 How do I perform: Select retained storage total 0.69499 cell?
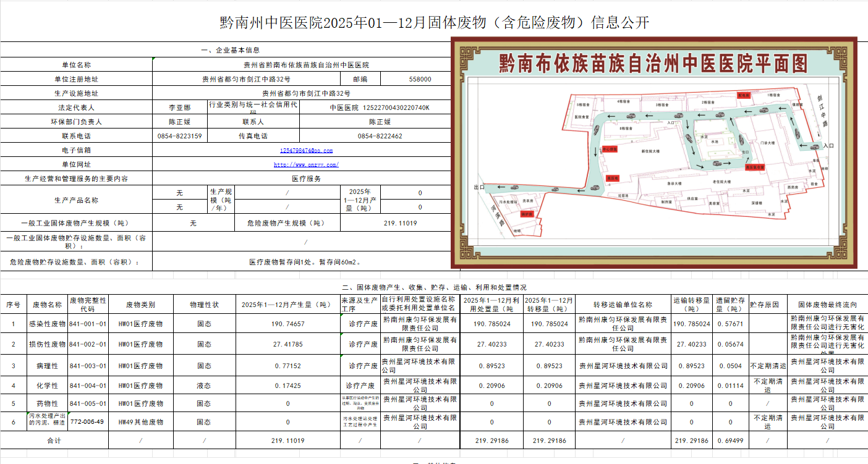coord(730,441)
